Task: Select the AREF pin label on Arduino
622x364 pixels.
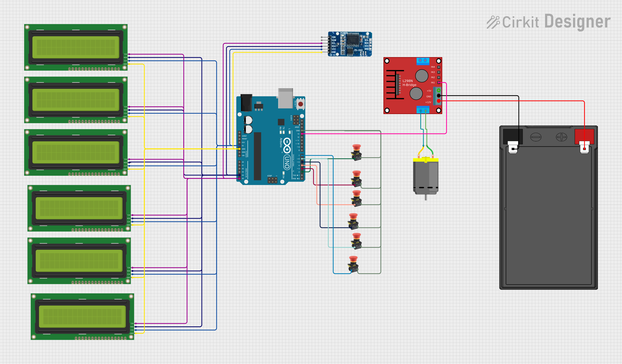Action: click(297, 127)
